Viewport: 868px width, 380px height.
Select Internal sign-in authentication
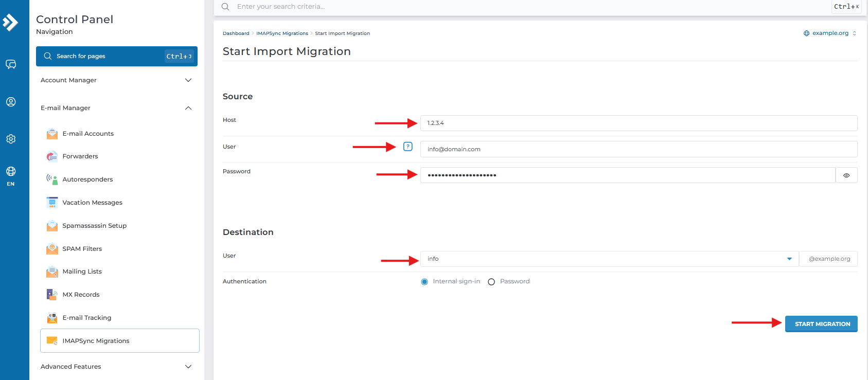tap(424, 282)
